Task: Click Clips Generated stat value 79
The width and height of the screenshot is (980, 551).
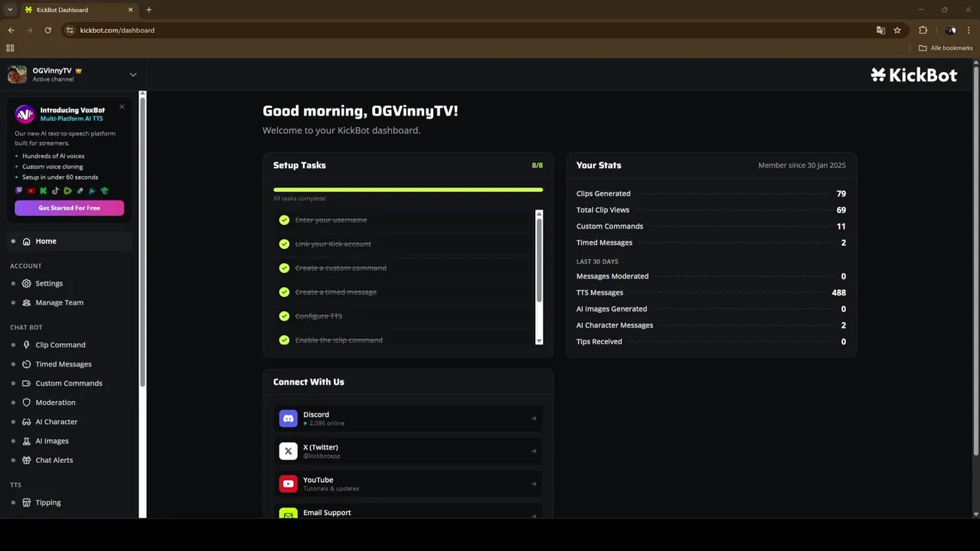Action: (841, 194)
